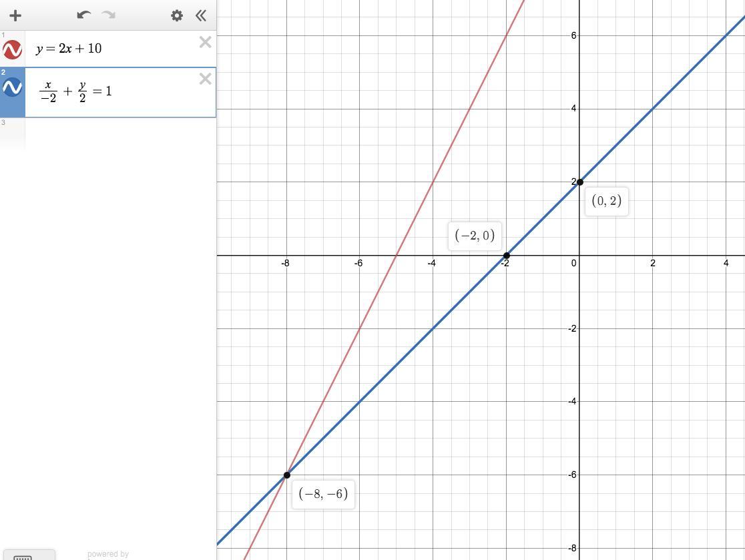Open graph settings gear
The image size is (745, 560).
pyautogui.click(x=177, y=15)
